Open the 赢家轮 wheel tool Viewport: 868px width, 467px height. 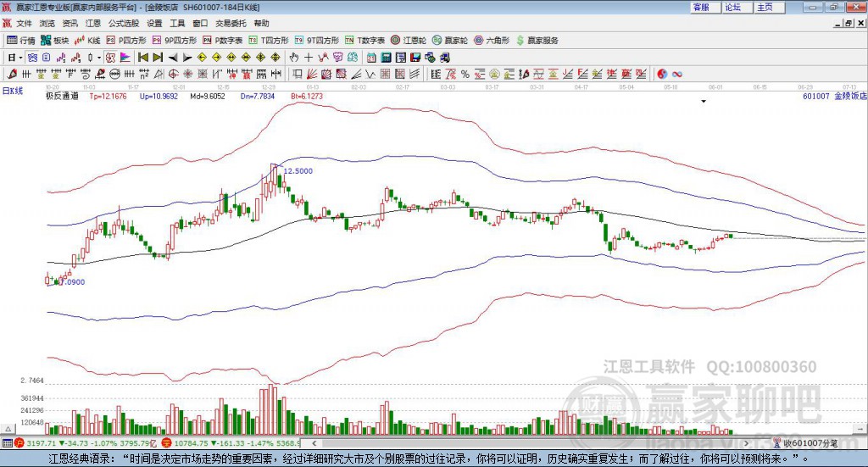(x=450, y=41)
